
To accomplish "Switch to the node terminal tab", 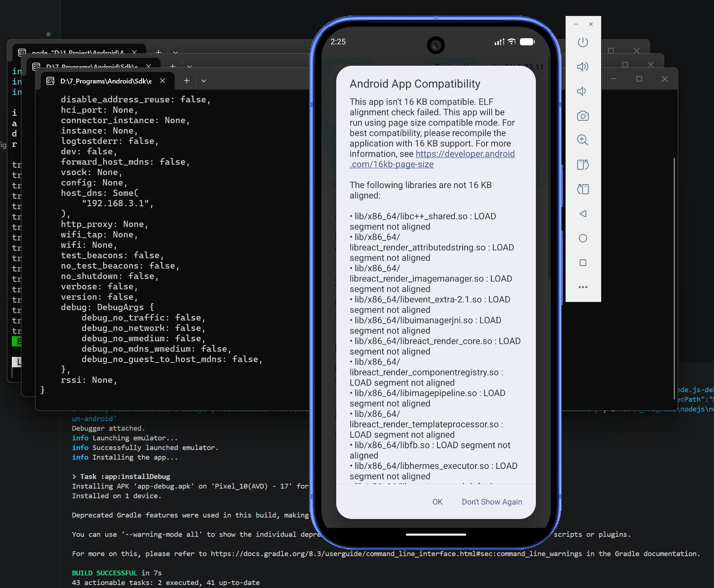I will [78, 52].
